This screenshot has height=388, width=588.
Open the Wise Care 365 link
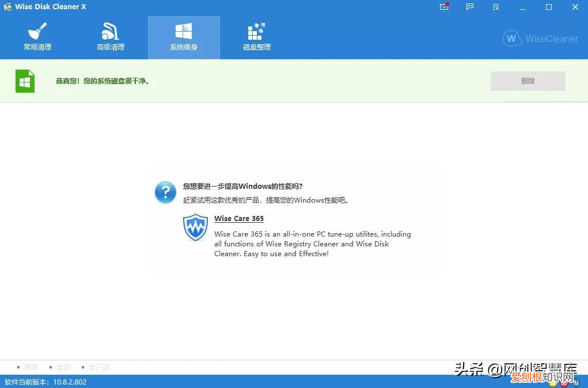click(x=238, y=218)
